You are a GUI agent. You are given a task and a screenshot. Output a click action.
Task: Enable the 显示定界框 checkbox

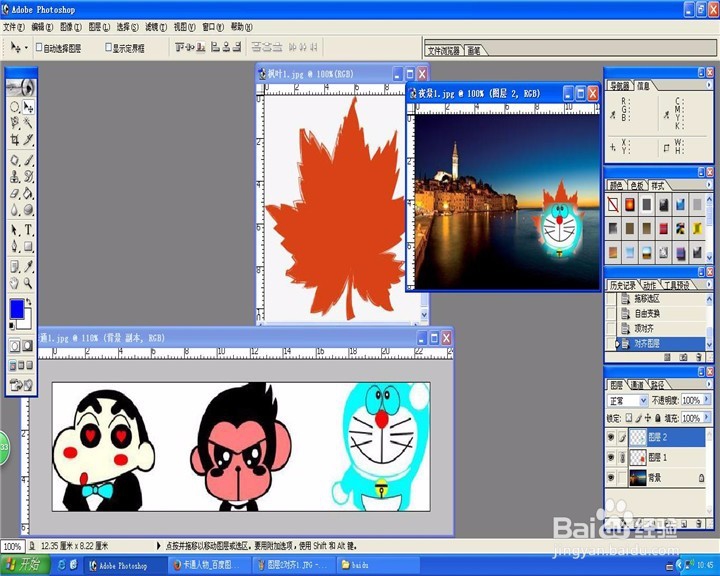(x=108, y=47)
